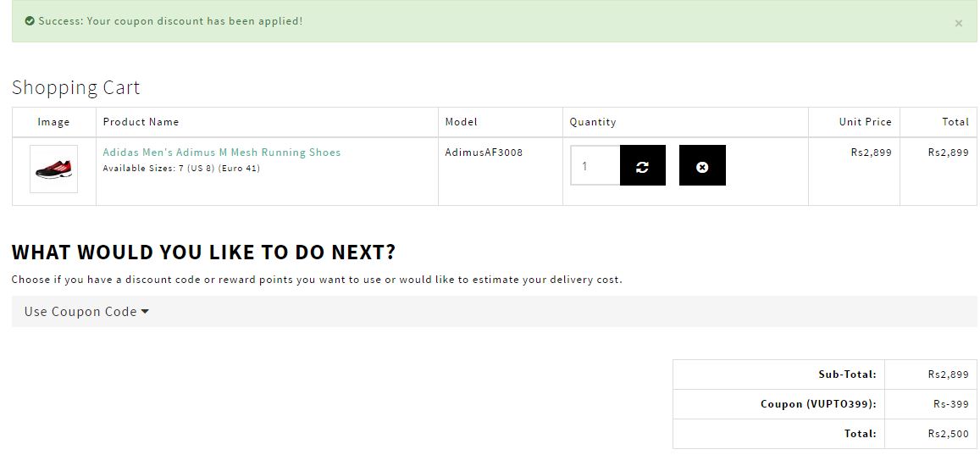Click the Available Sizes text under the product
The height and width of the screenshot is (455, 980).
pos(181,168)
